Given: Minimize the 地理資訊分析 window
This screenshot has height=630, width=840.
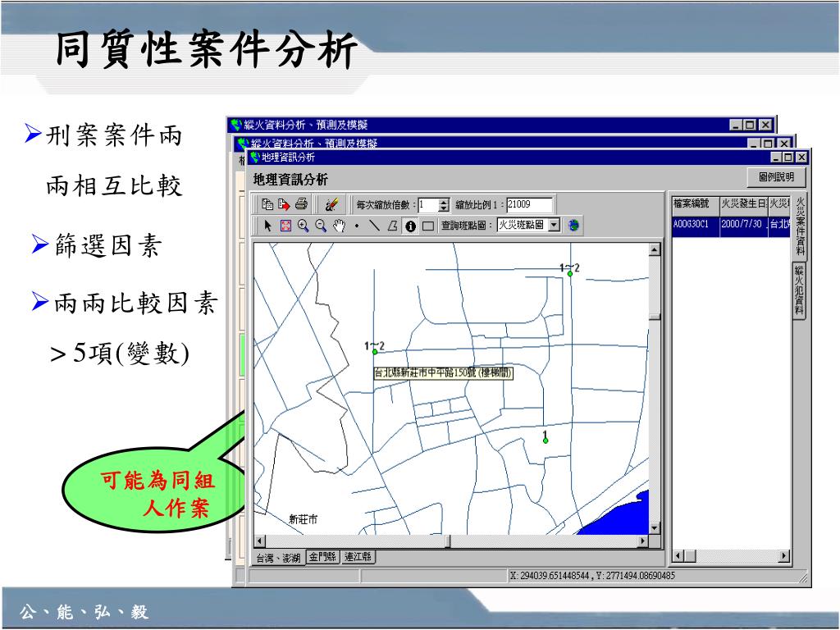Looking at the screenshot, I should [x=776, y=157].
